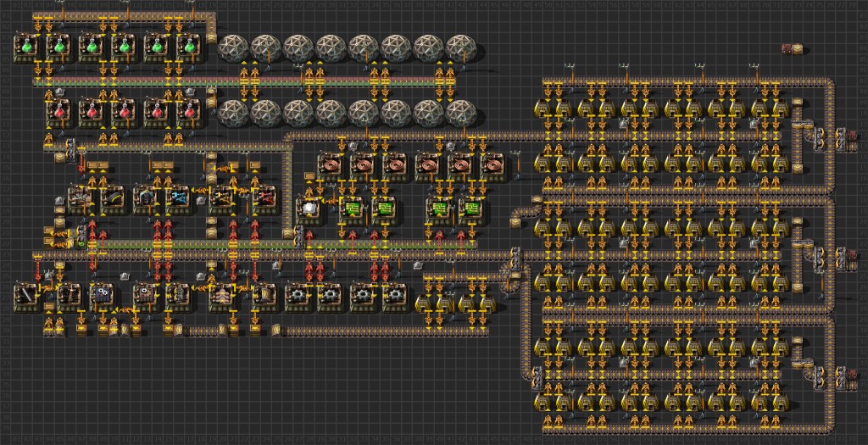
Task: Select the bottom-row assembler with blue panel and gears
Action: [103, 298]
